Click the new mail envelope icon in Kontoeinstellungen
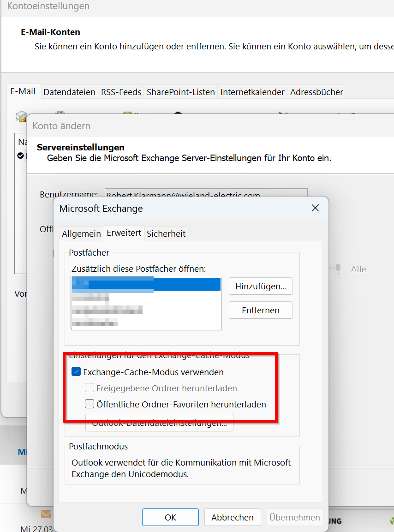The width and height of the screenshot is (394, 532). pyautogui.click(x=21, y=116)
